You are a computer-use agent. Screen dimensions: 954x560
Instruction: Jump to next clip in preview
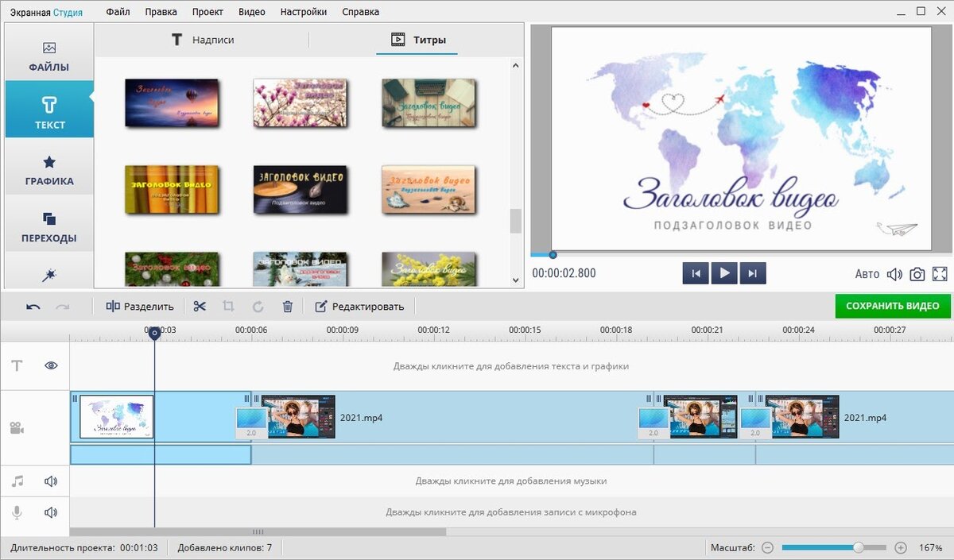pos(753,273)
